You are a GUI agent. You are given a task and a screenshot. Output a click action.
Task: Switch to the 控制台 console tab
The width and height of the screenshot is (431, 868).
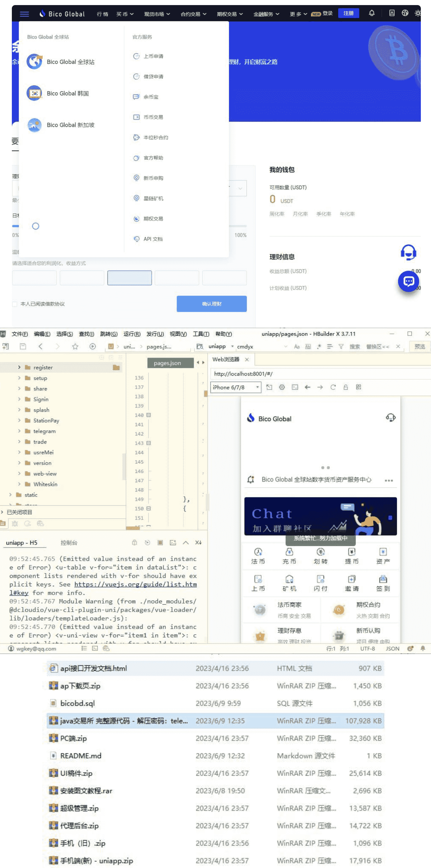(69, 543)
